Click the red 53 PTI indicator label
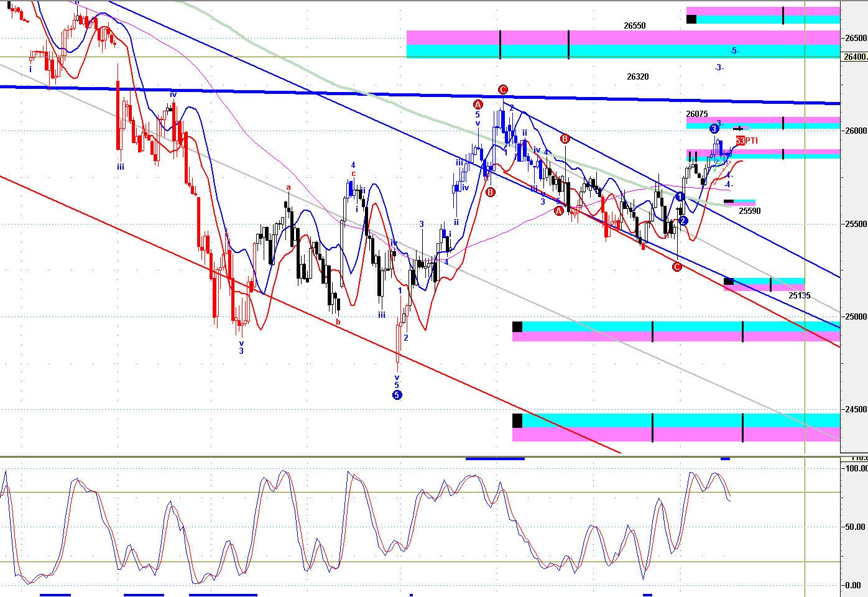This screenshot has width=868, height=597. 747,141
